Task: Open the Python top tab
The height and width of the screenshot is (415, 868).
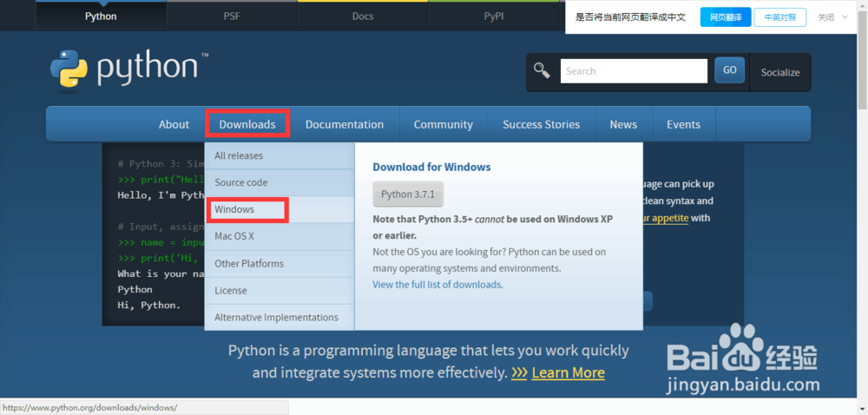Action: pos(101,16)
